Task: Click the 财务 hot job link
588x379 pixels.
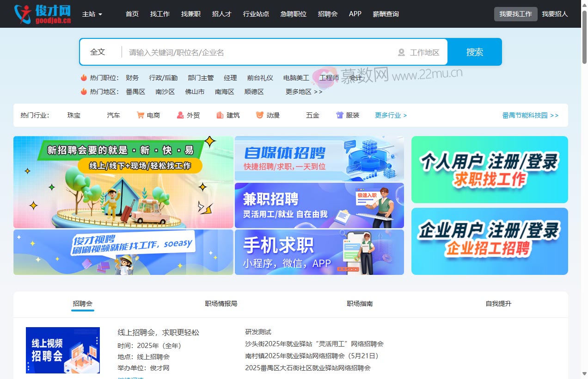Action: click(132, 78)
